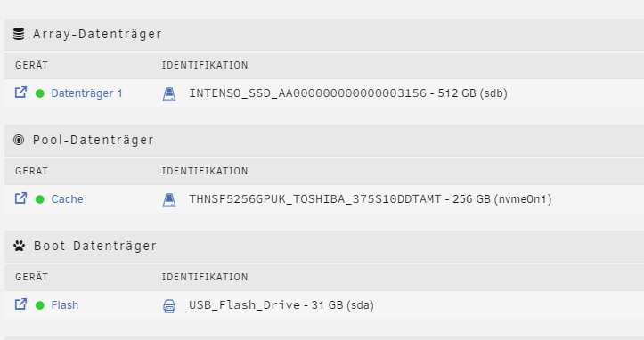
Task: Click the SSD drive icon beside INTENSO_SSD
Action: tap(169, 94)
